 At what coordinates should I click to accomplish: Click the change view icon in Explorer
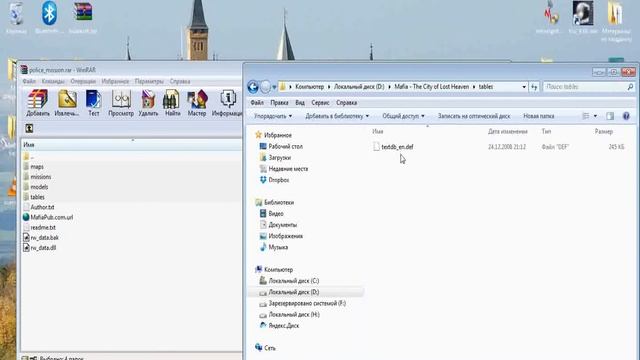[586, 116]
